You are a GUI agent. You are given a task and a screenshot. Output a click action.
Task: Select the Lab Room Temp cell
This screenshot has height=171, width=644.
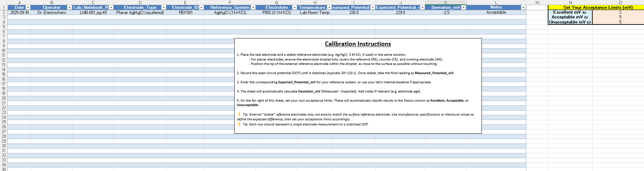pyautogui.click(x=315, y=12)
